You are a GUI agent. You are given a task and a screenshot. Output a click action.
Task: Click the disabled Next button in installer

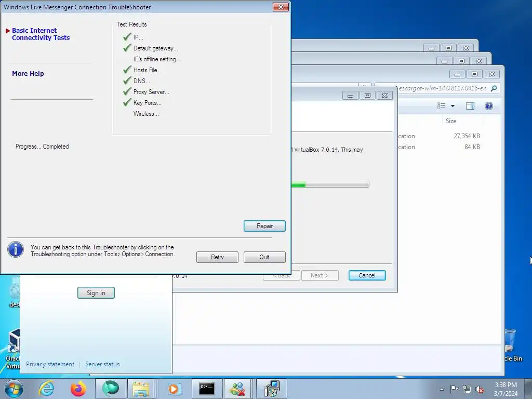tap(320, 275)
